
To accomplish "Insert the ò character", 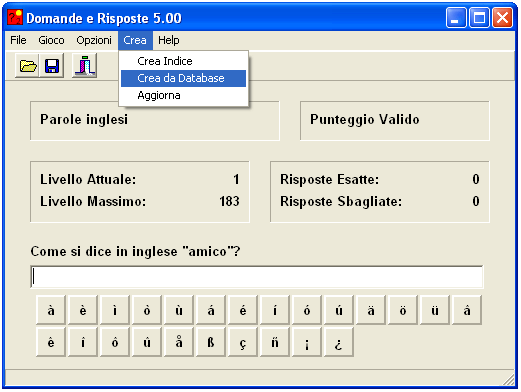I will tap(147, 310).
